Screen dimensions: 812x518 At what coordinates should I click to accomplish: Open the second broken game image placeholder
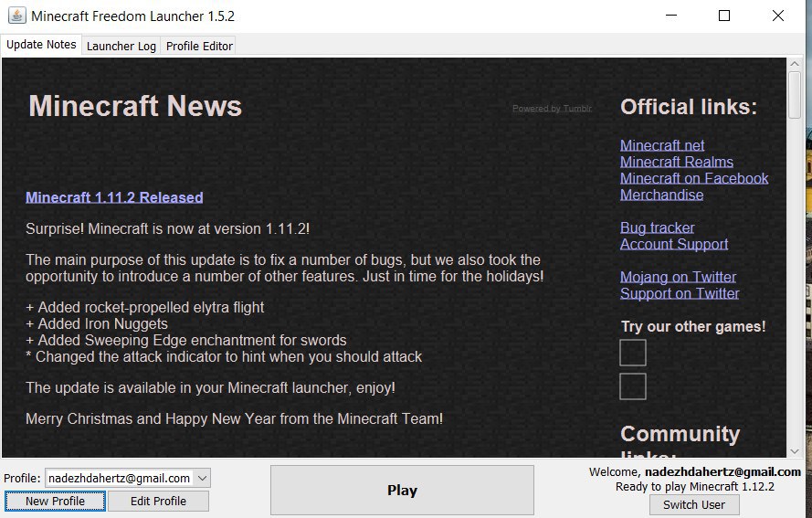[x=633, y=386]
